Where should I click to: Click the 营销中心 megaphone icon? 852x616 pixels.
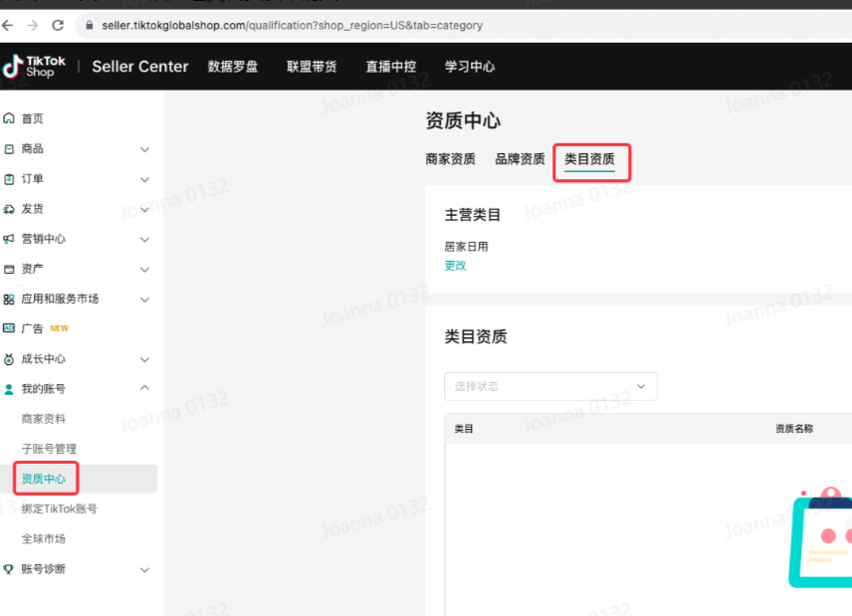[9, 239]
